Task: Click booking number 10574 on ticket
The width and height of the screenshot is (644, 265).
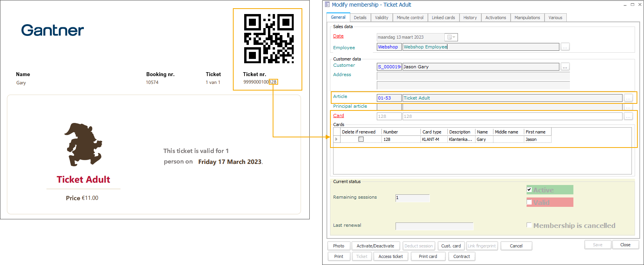Action: click(x=152, y=82)
